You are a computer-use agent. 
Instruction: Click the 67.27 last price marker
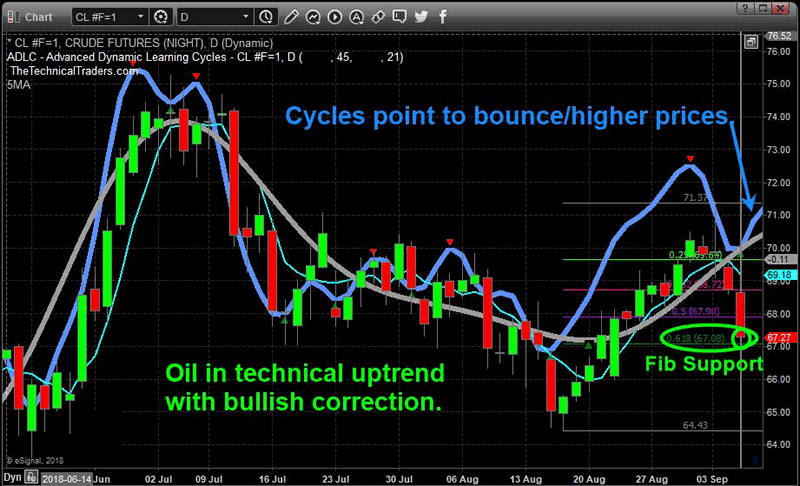click(779, 338)
